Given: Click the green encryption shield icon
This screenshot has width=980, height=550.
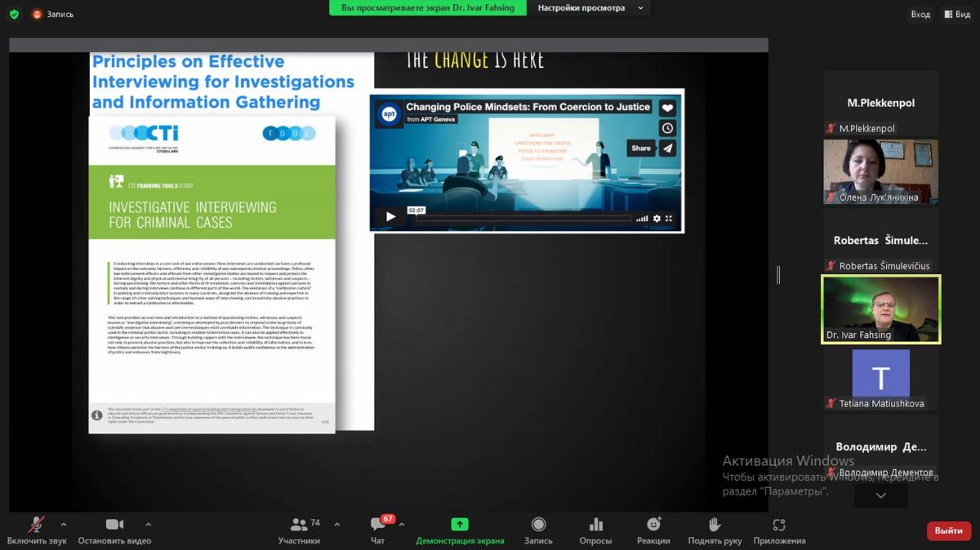Looking at the screenshot, I should (x=14, y=14).
